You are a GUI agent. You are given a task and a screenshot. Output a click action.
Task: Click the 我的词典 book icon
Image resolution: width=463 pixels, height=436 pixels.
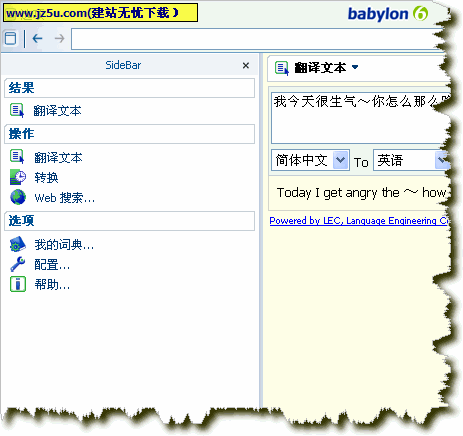18,244
